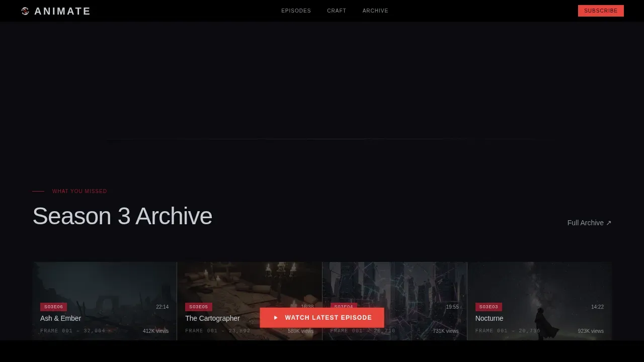Click the Ash & Ember title
Viewport: 644px width, 362px height.
[x=60, y=318]
